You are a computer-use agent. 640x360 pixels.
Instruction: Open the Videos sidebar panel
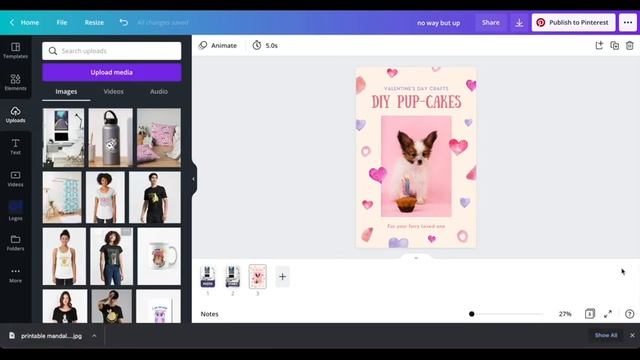click(x=16, y=179)
